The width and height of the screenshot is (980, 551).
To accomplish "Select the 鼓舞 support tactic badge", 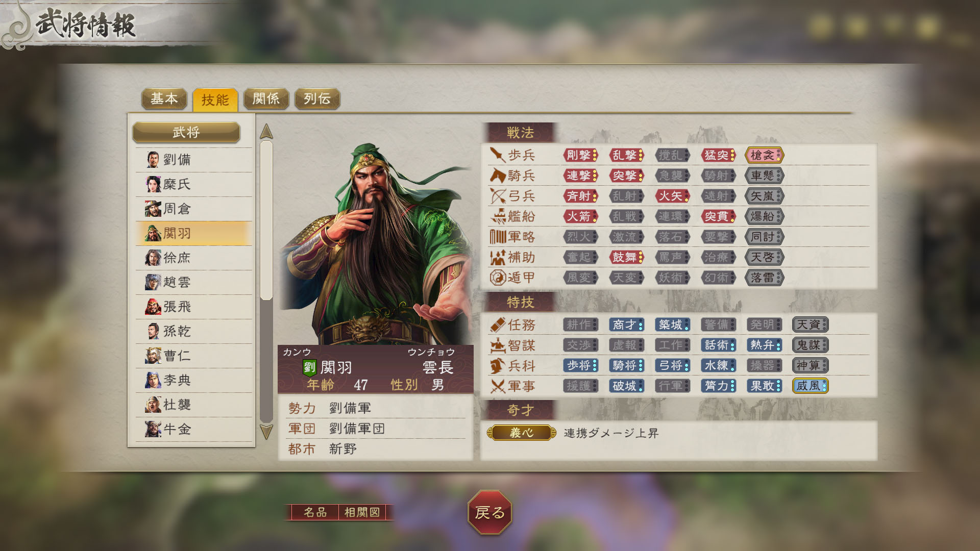I will click(626, 257).
